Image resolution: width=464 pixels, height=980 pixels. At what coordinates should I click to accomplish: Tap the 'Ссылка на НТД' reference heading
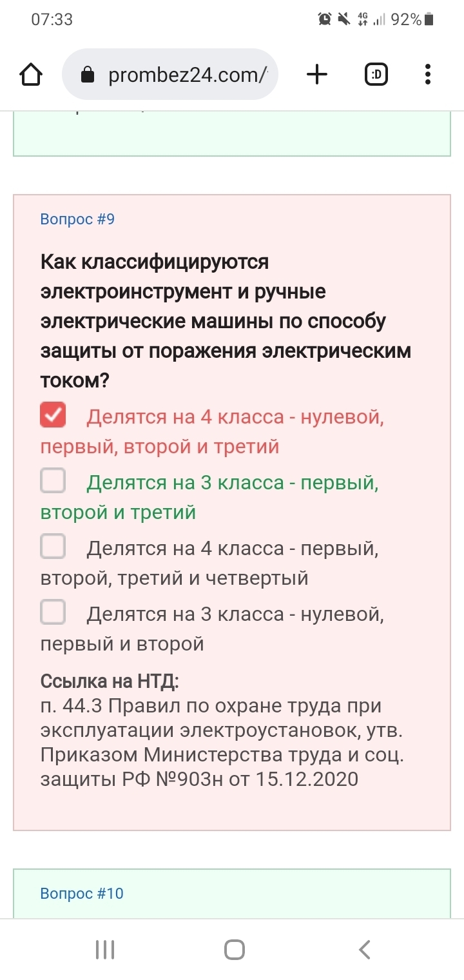point(110,681)
